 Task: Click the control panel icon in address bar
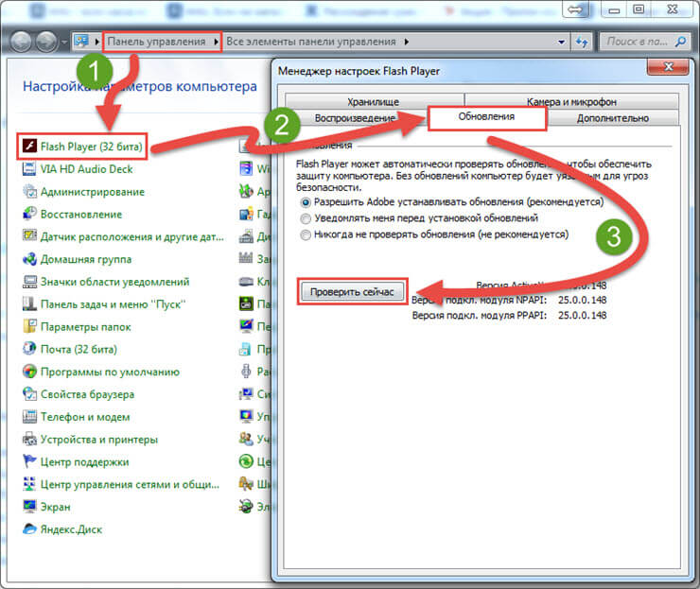tap(81, 41)
